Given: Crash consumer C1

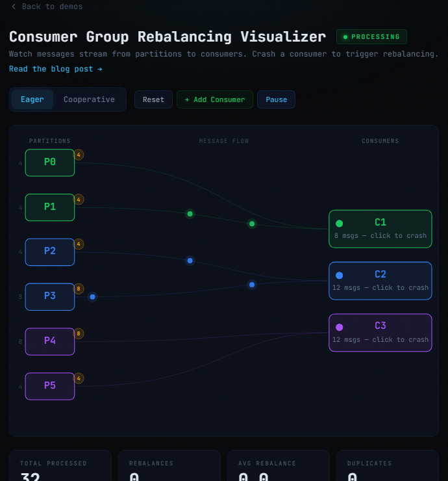Looking at the screenshot, I should [x=380, y=229].
